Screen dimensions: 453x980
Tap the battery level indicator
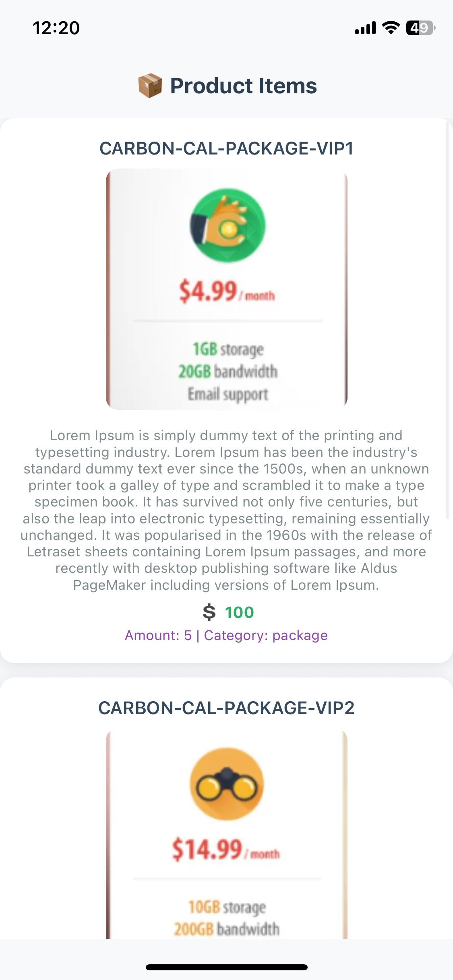pyautogui.click(x=420, y=28)
